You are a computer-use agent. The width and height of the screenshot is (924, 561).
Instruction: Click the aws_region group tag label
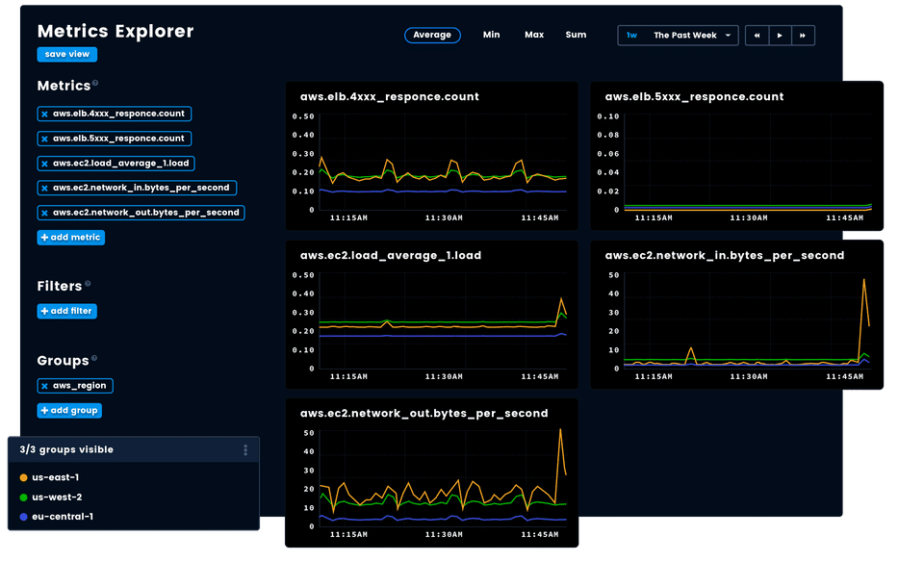click(80, 386)
